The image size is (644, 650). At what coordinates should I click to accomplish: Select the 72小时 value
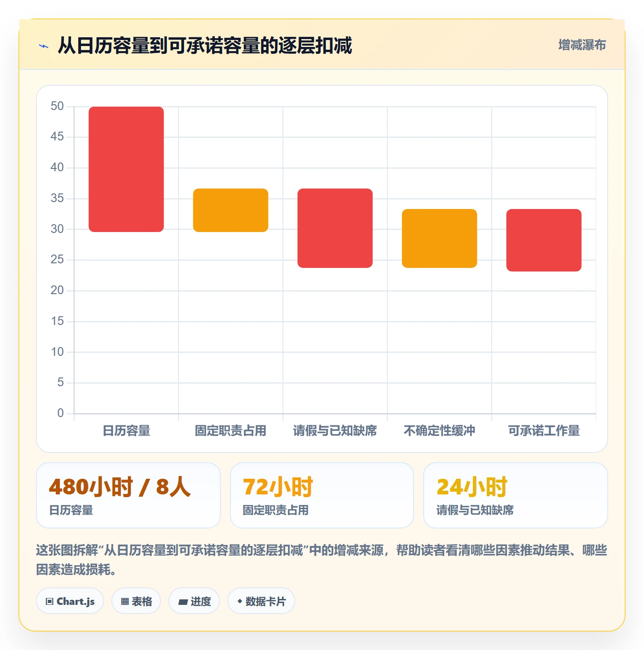tap(278, 487)
